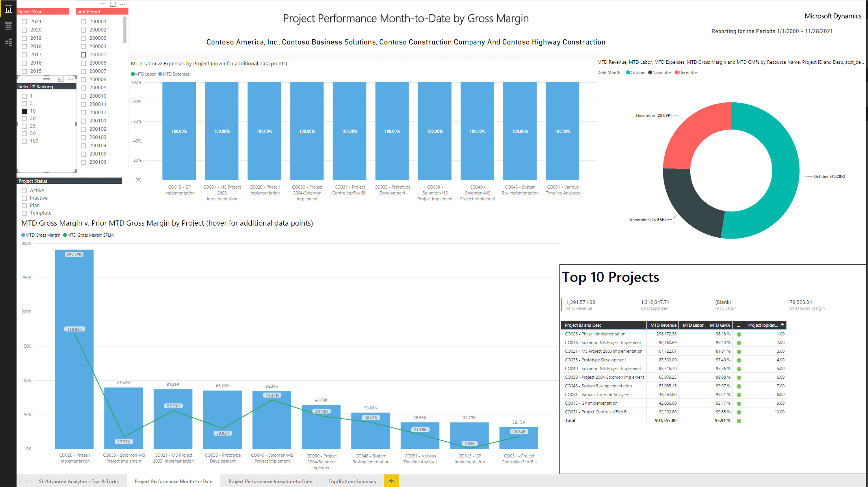Viewport: 868px width, 487px height.
Task: Check period 200001 checkbox
Action: pyautogui.click(x=83, y=22)
